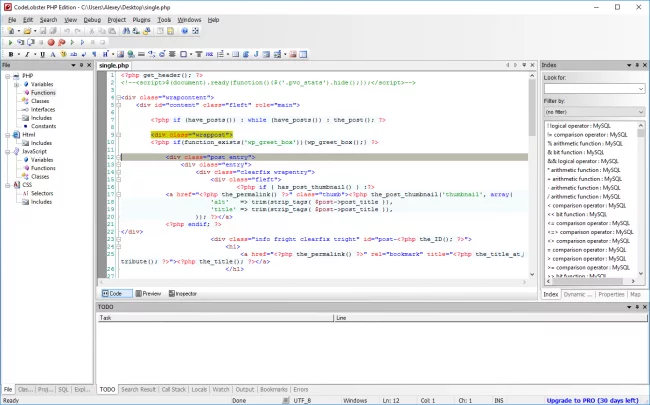Open the Debug menu

pos(92,20)
